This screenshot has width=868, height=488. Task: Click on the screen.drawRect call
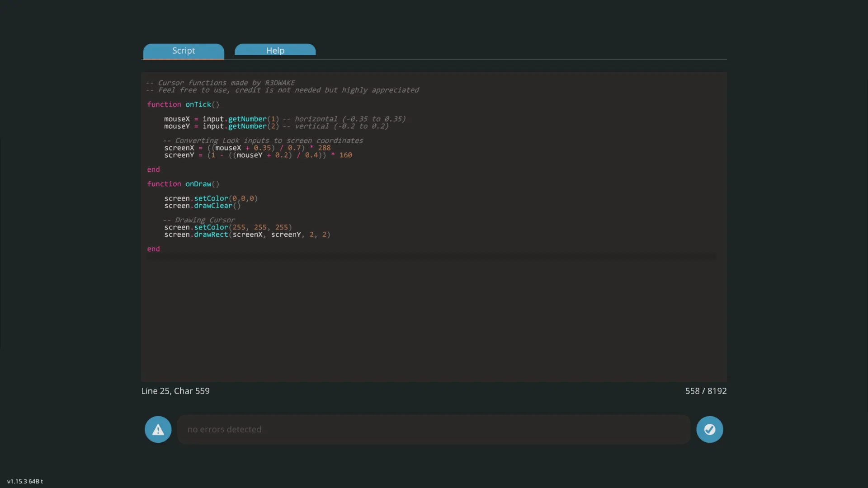click(211, 235)
